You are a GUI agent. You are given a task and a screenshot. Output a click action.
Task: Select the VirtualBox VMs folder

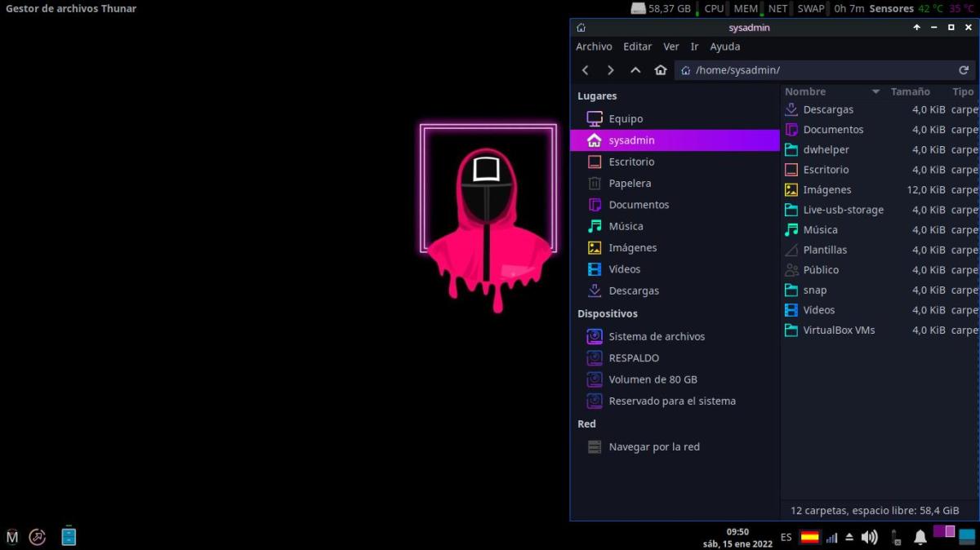[839, 330]
